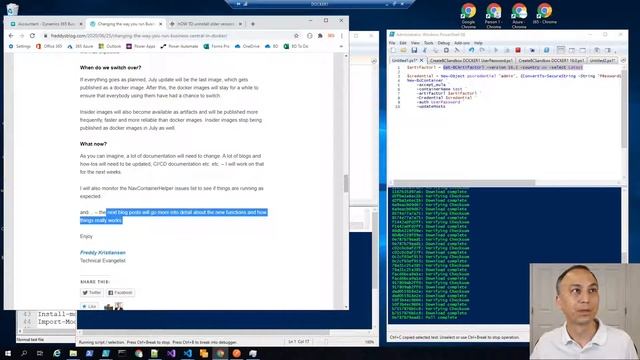The image size is (640, 360).
Task: Switch to Accountant Dynamics 365 Chrome tab
Action: click(x=47, y=24)
